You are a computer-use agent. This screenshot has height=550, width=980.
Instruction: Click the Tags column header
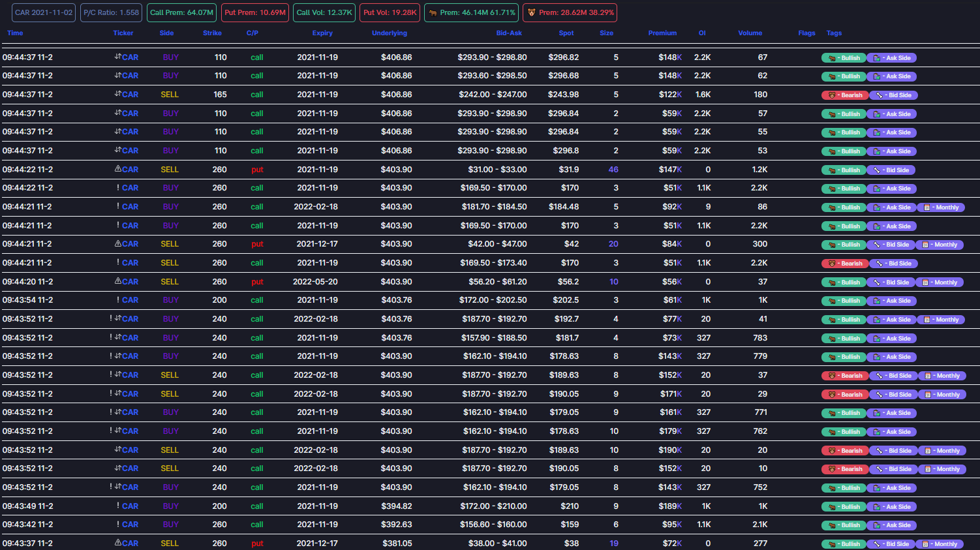click(834, 33)
